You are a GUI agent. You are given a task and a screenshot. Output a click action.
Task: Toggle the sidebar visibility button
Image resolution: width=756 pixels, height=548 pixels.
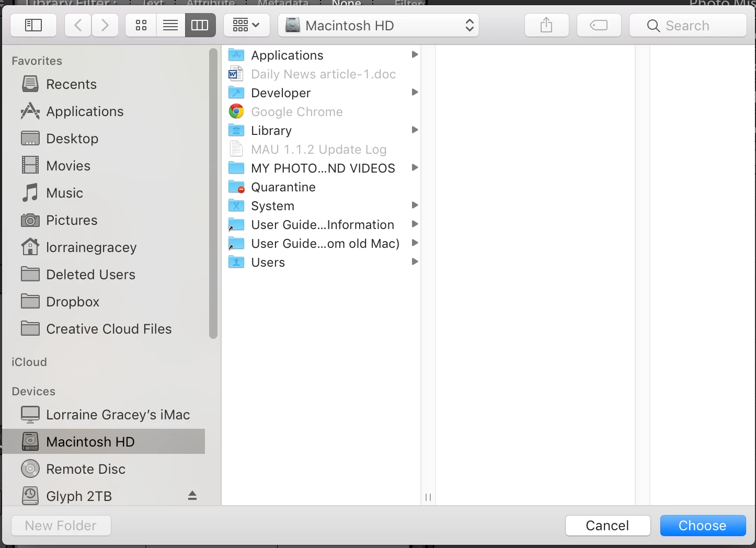click(x=33, y=25)
